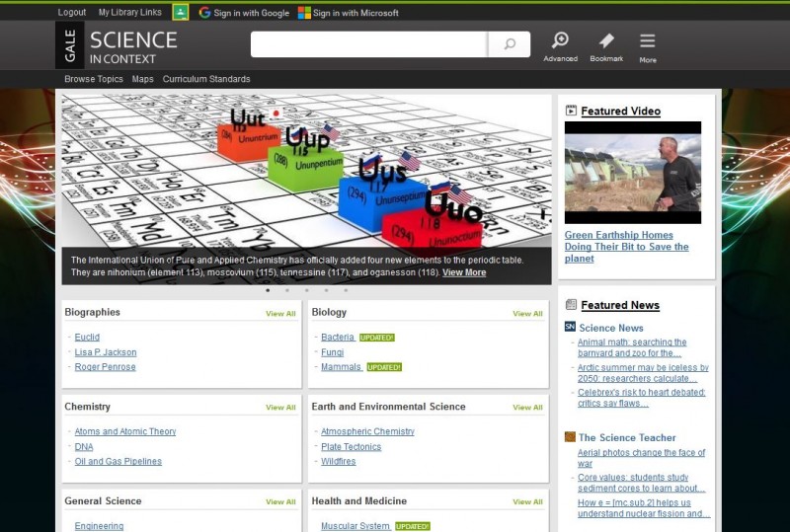Read Animal math news article
The width and height of the screenshot is (790, 532).
(x=632, y=347)
